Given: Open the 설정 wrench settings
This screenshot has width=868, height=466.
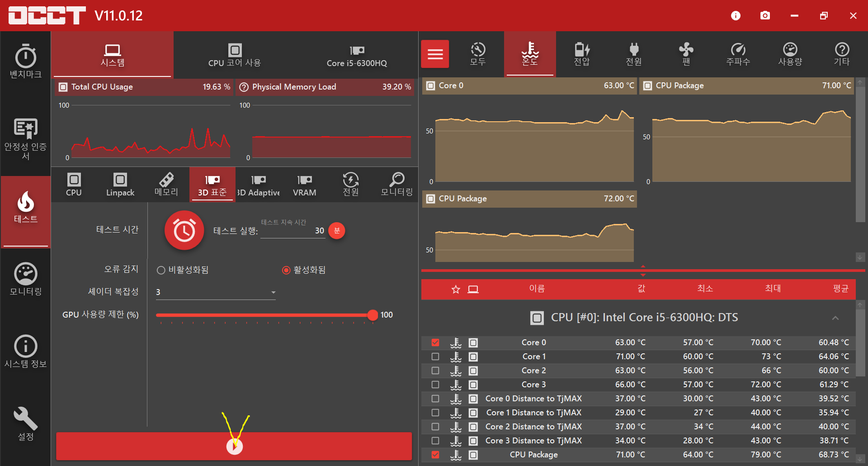Looking at the screenshot, I should [26, 424].
